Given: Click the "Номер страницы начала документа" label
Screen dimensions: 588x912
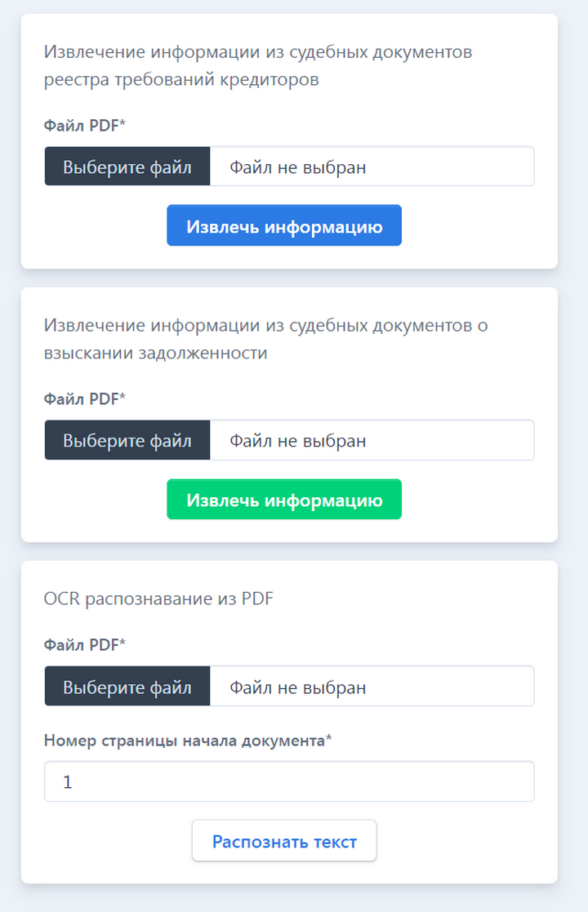Looking at the screenshot, I should tap(184, 741).
